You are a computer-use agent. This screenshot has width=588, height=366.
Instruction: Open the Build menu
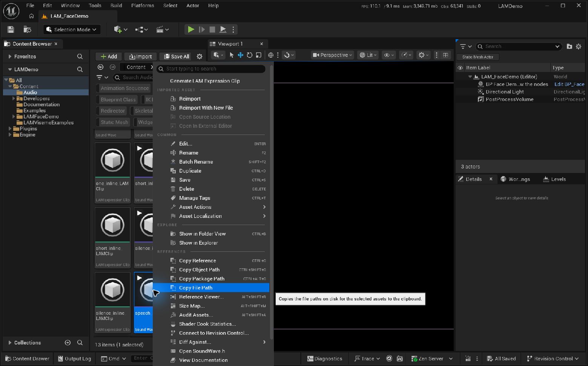point(116,6)
